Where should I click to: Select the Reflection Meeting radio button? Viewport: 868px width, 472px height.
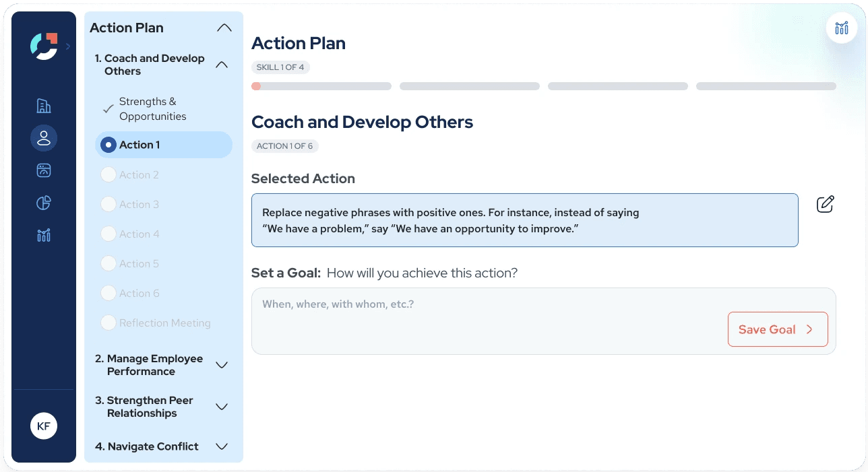pyautogui.click(x=108, y=323)
